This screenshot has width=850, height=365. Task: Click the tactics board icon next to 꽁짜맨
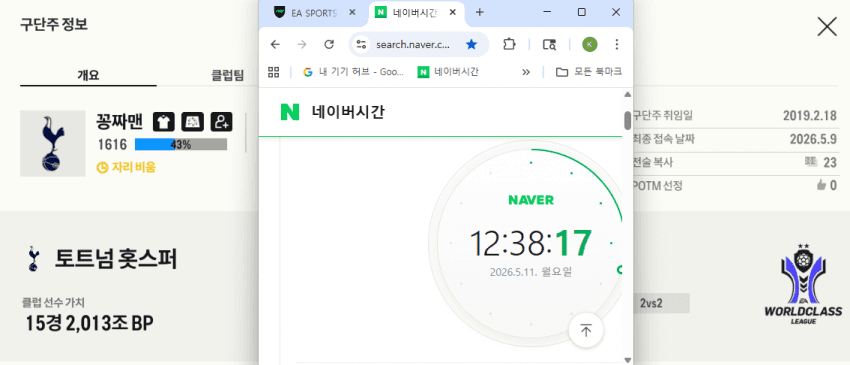tap(192, 121)
